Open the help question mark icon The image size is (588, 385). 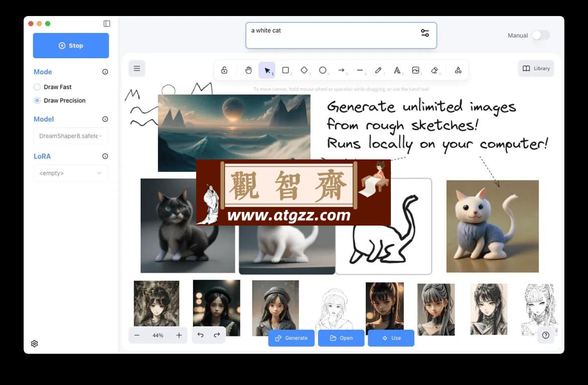tap(546, 335)
